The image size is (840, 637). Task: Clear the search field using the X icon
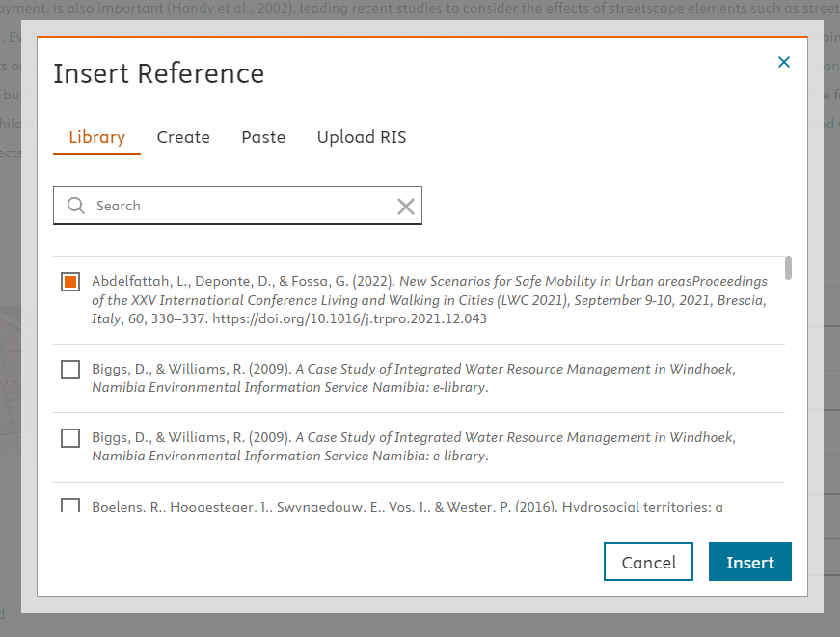tap(405, 205)
